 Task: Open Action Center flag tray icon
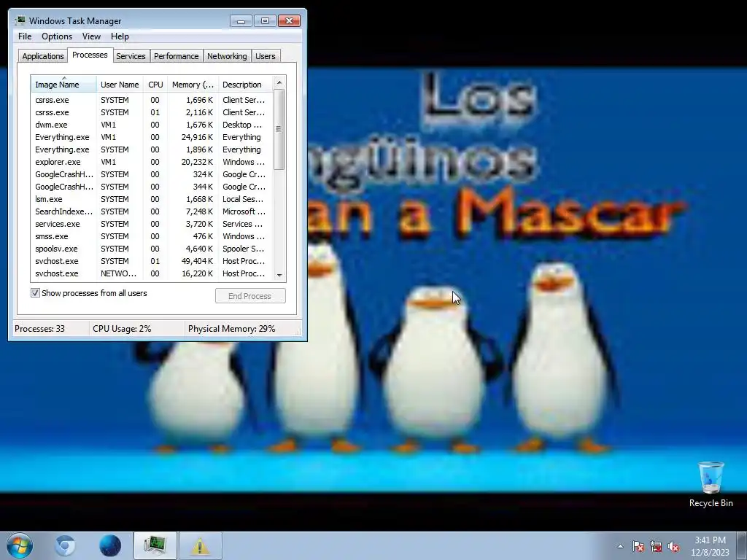[638, 546]
